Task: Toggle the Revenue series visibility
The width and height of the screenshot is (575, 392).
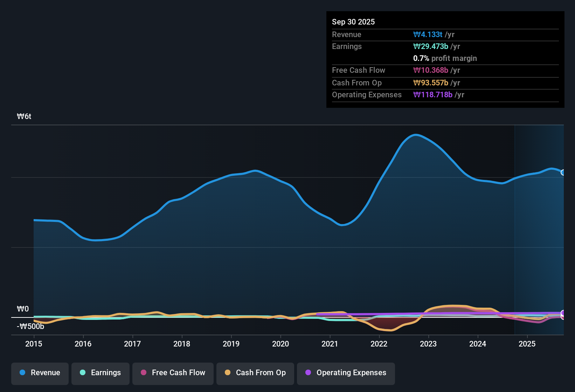Action: point(40,373)
